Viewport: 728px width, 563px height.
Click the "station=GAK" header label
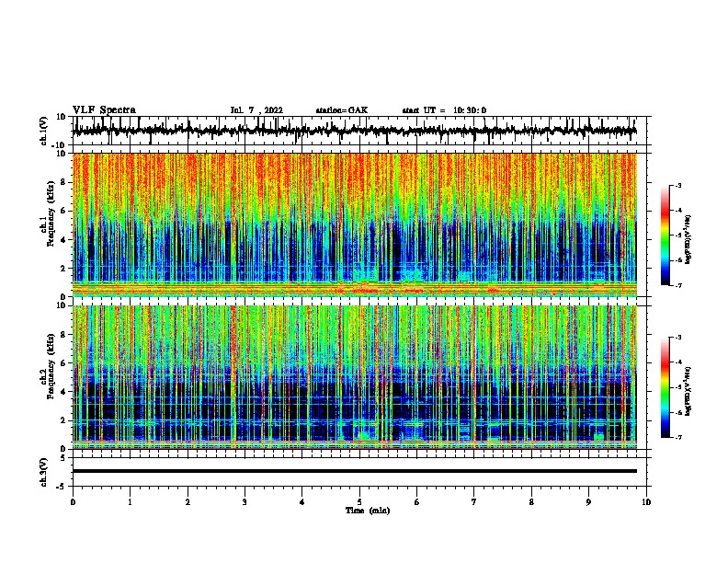(342, 110)
